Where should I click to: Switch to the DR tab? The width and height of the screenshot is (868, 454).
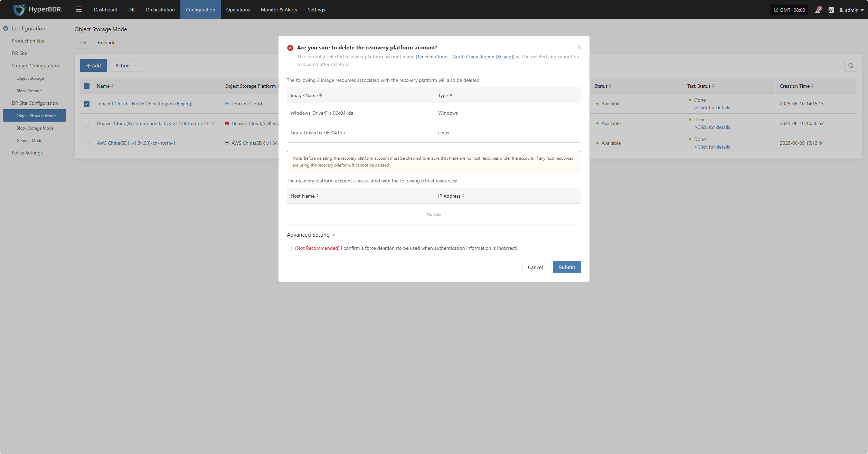83,42
